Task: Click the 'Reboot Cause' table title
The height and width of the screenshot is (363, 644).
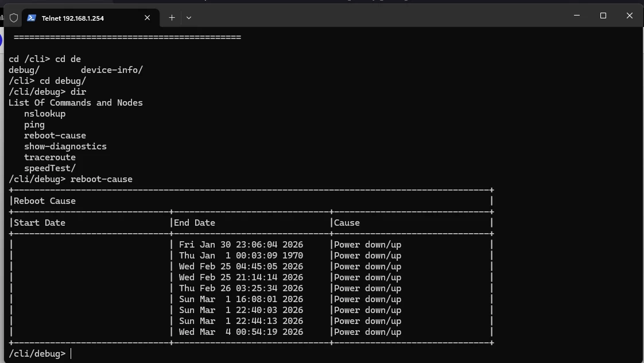Action: click(45, 201)
